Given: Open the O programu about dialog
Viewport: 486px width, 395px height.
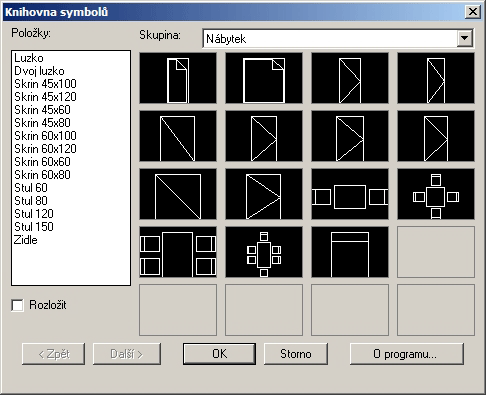Looking at the screenshot, I should [407, 354].
